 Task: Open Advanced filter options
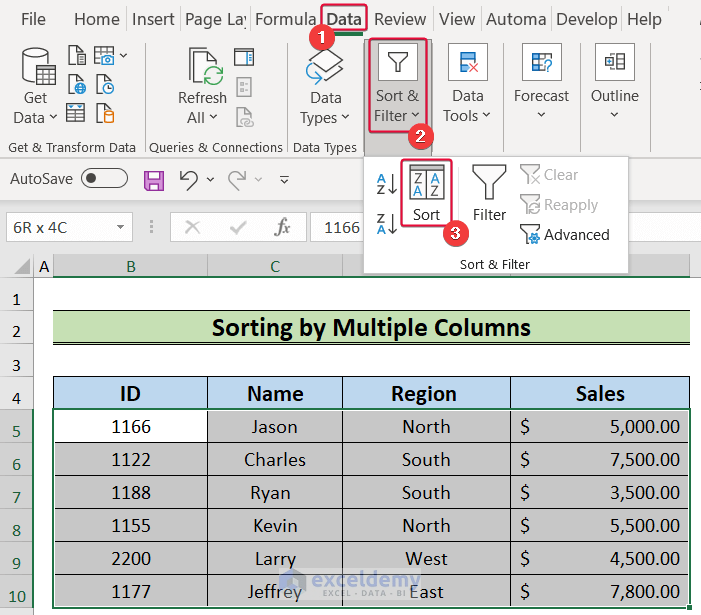[x=565, y=235]
